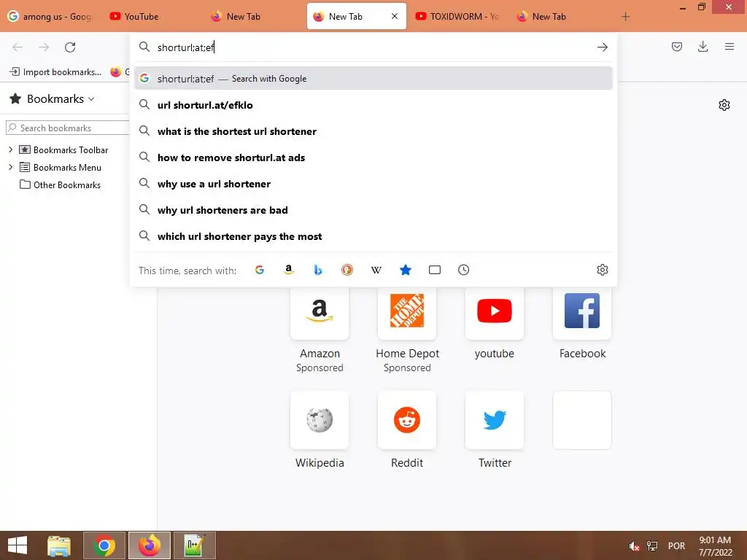
Task: Switch to Firefox on the taskbar
Action: tap(150, 545)
